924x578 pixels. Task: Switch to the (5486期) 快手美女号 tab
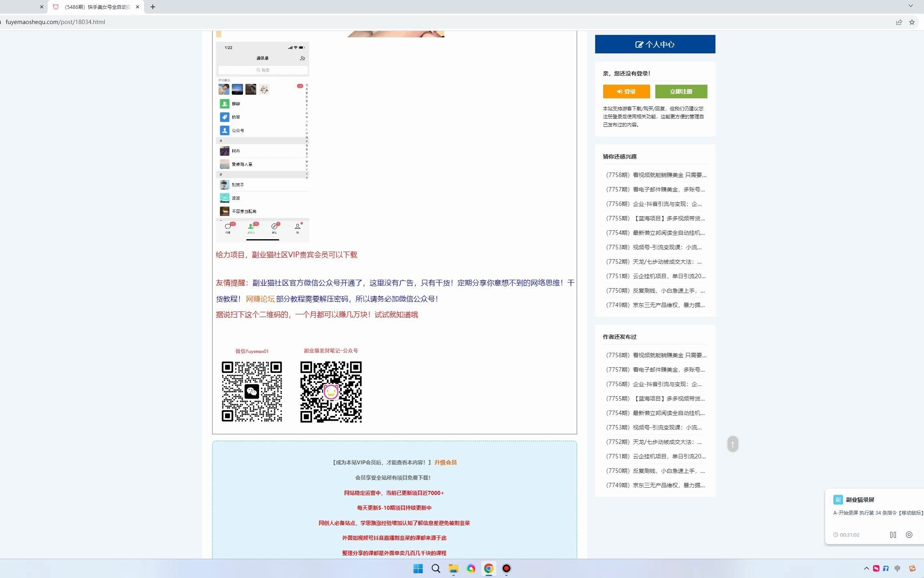(96, 7)
